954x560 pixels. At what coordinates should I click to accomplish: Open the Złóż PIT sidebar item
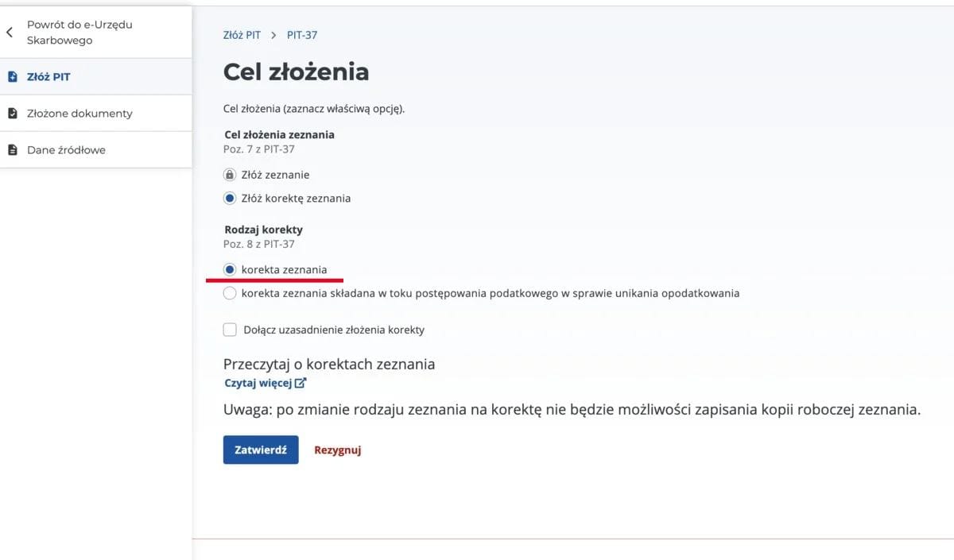(x=96, y=77)
